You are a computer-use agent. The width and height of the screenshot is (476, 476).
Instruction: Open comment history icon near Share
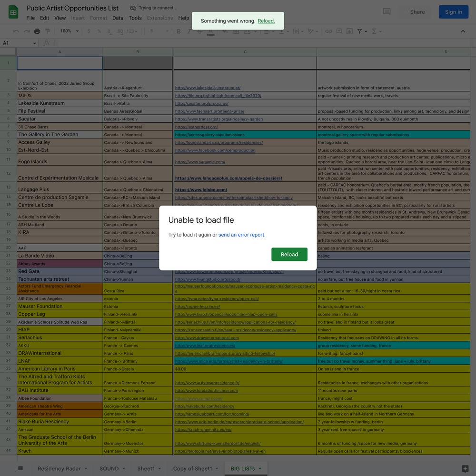click(x=387, y=12)
